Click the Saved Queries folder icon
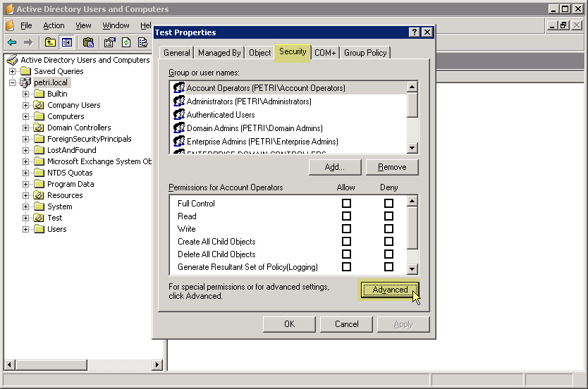The height and width of the screenshot is (389, 588). 25,71
